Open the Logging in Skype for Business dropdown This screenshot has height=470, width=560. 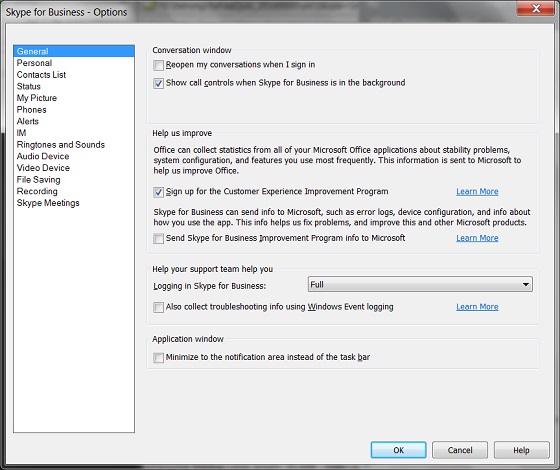coord(420,284)
